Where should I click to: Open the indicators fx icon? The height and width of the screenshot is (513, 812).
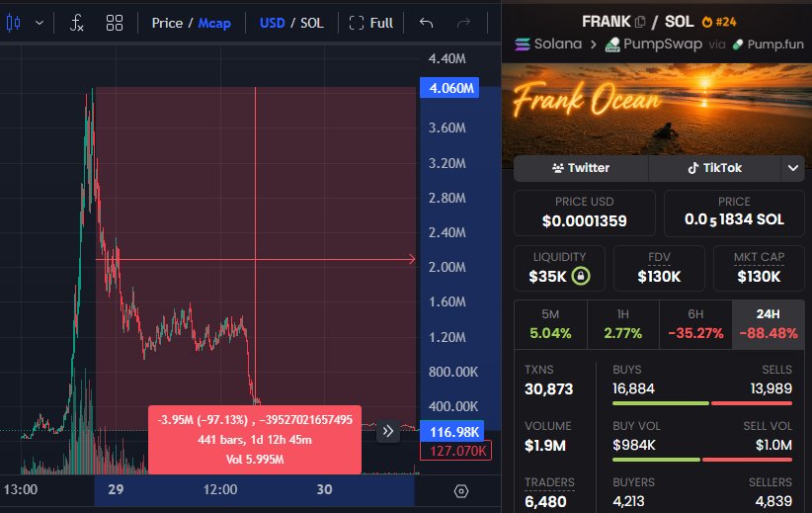[x=77, y=23]
